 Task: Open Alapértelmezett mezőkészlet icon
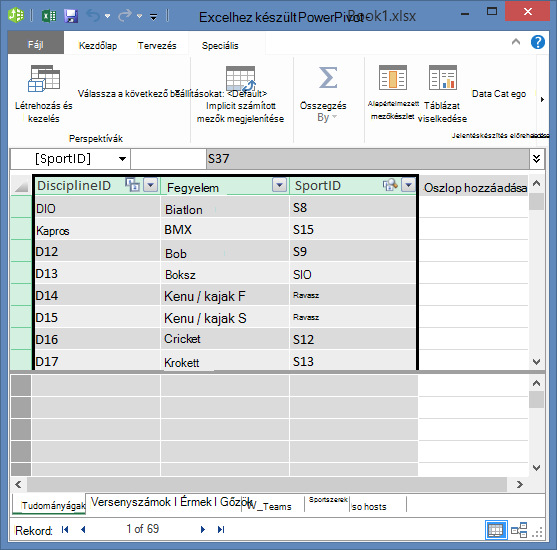[393, 77]
